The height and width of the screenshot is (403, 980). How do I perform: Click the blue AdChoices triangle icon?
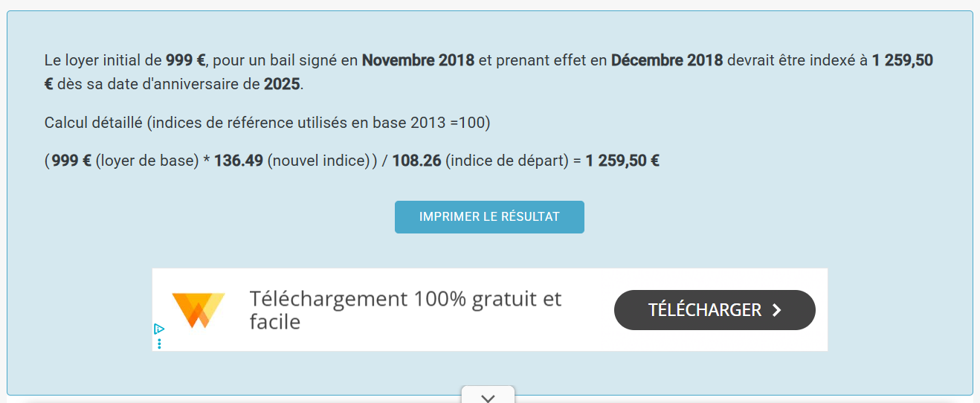click(158, 329)
